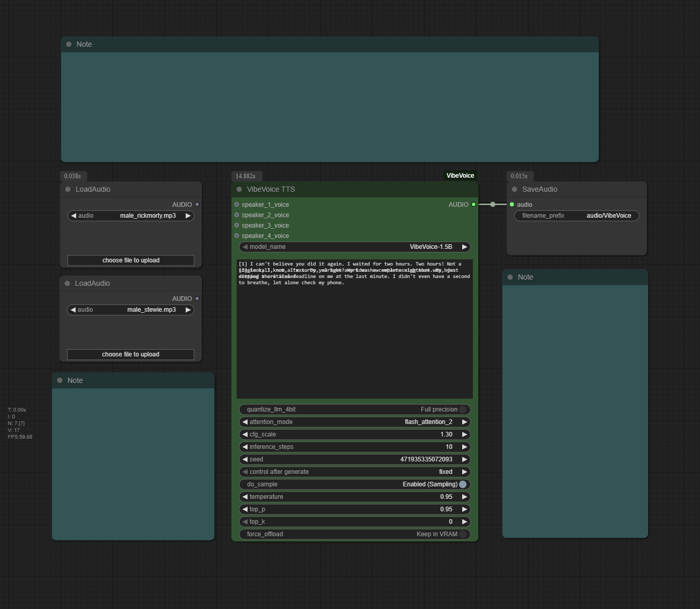Disable the do_sample sampling toggle

tap(463, 484)
